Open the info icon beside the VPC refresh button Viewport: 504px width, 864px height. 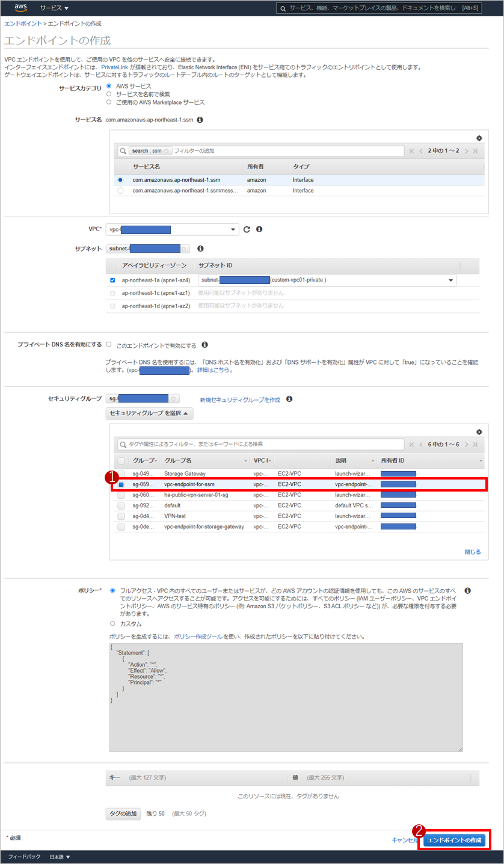259,229
